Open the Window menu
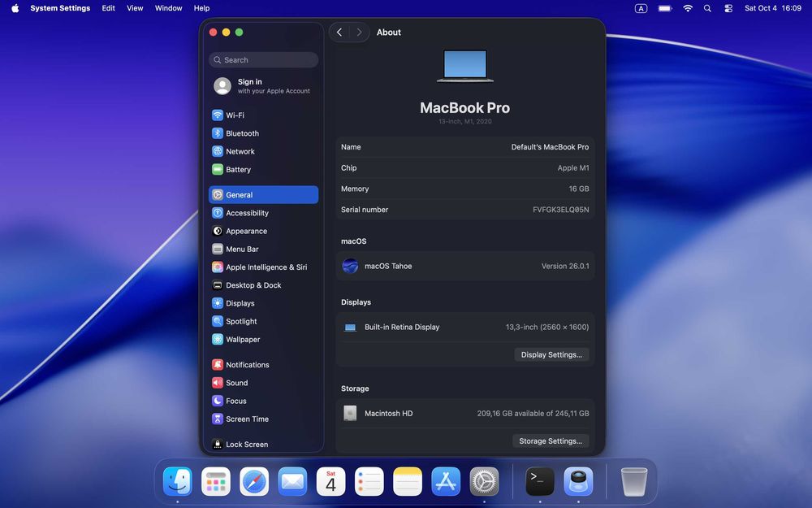812x508 pixels. click(168, 8)
